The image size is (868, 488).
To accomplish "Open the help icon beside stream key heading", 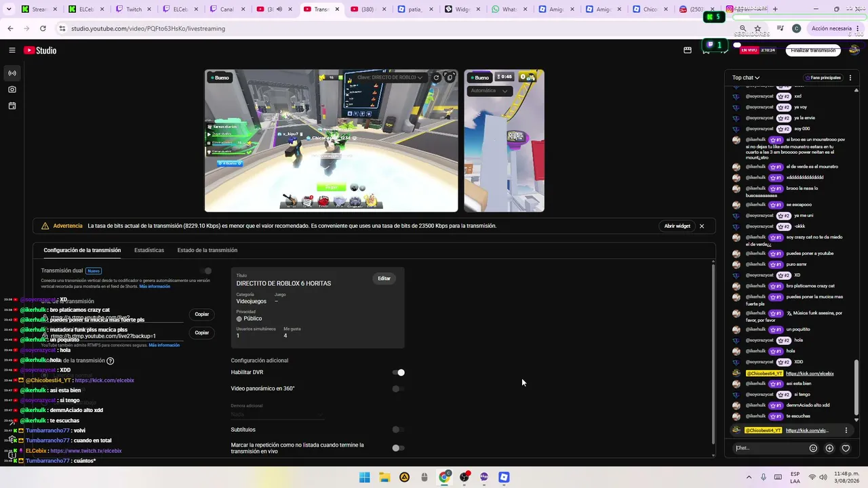I will (111, 361).
